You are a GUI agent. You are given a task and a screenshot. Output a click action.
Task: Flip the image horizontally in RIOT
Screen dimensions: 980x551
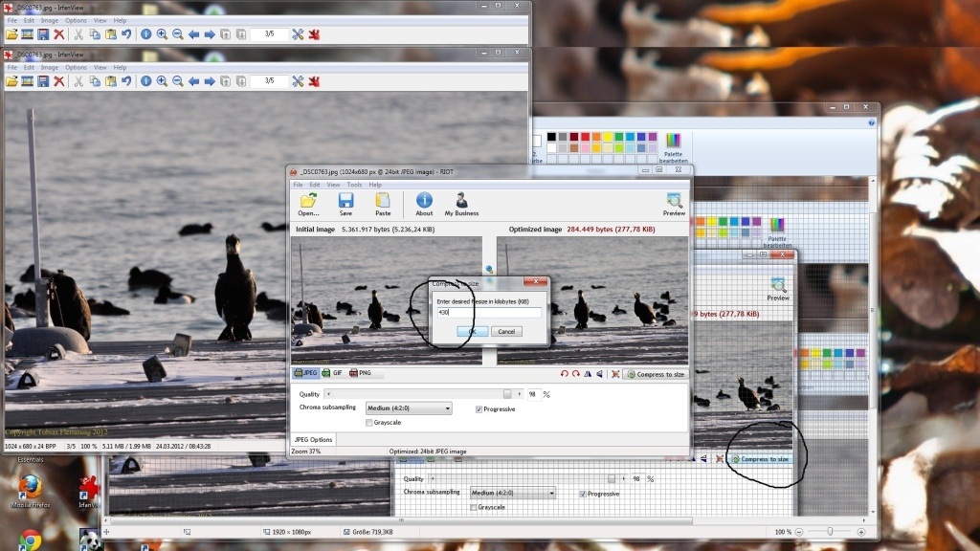click(x=588, y=374)
